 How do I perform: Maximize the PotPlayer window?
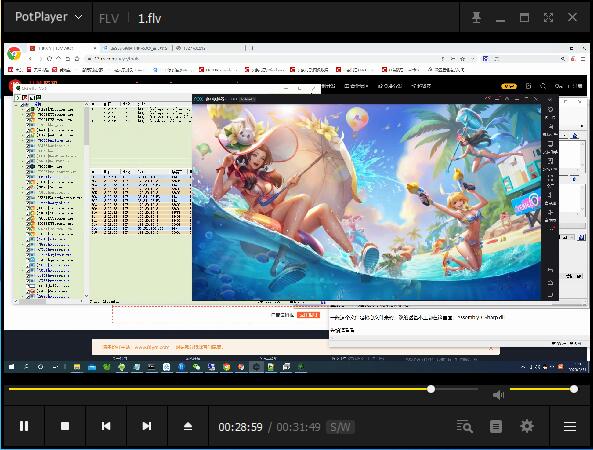click(x=524, y=17)
